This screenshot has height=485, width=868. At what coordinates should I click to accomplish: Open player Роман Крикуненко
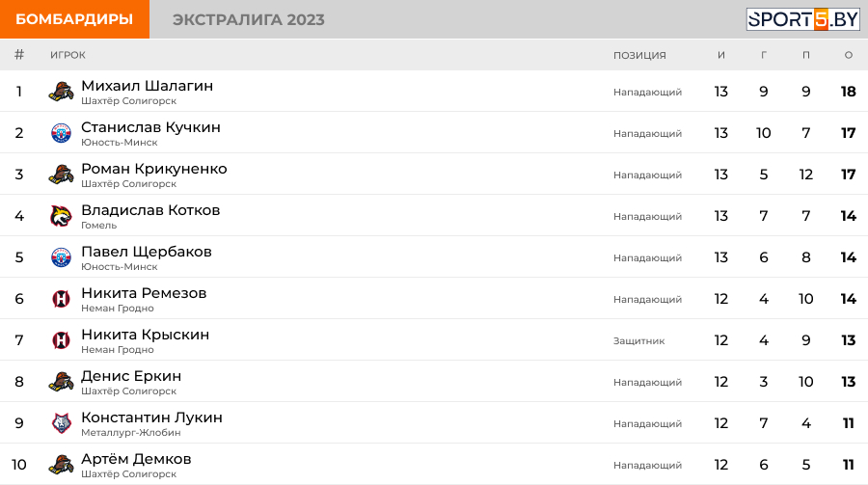coord(154,169)
